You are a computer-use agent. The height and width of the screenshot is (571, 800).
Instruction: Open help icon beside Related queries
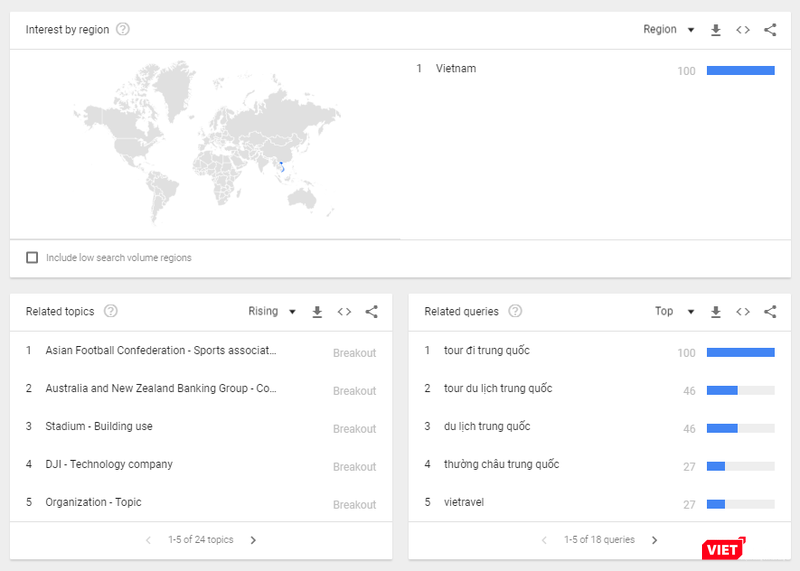click(x=515, y=312)
